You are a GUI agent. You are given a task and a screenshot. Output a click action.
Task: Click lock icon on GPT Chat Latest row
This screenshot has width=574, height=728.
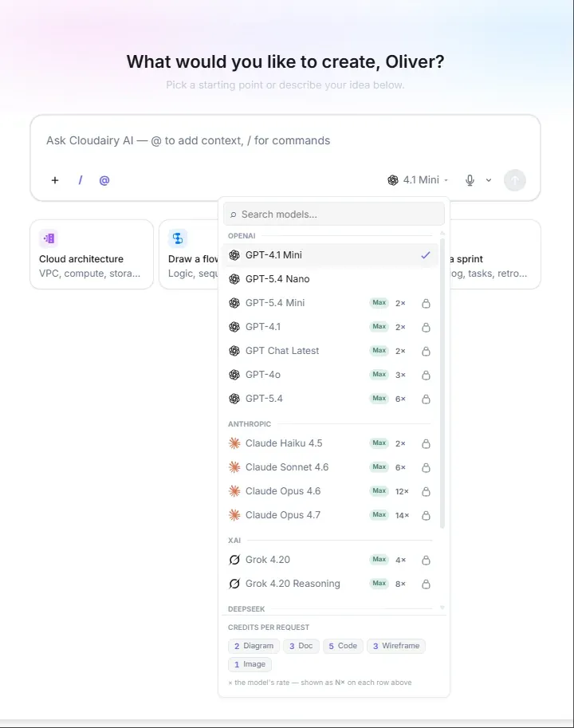(x=426, y=351)
